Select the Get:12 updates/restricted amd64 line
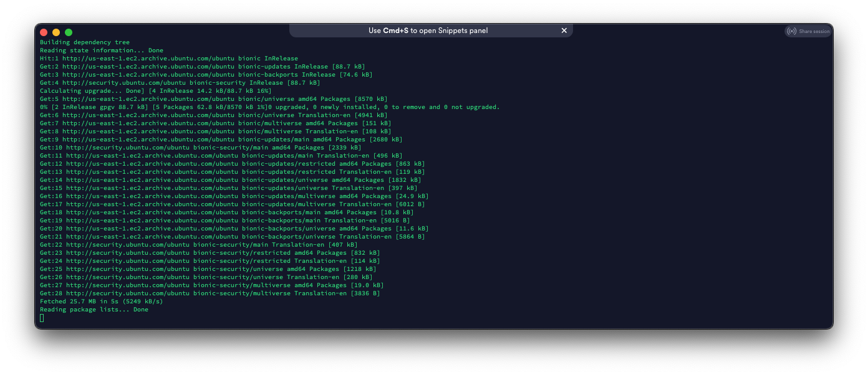 233,164
